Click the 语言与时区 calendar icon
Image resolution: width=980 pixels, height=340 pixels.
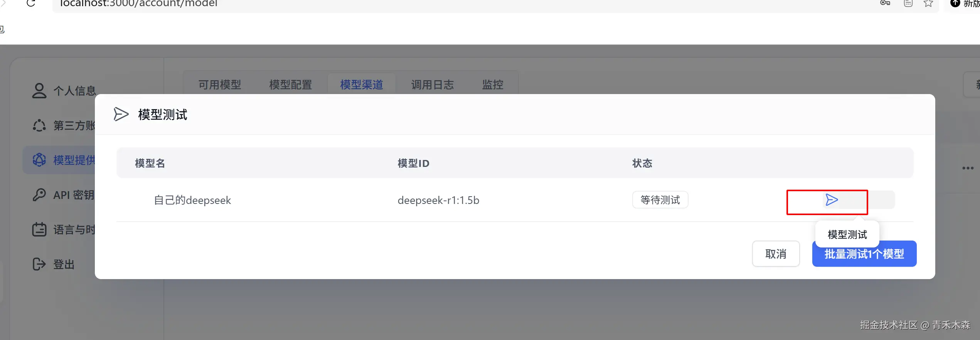[x=39, y=229]
